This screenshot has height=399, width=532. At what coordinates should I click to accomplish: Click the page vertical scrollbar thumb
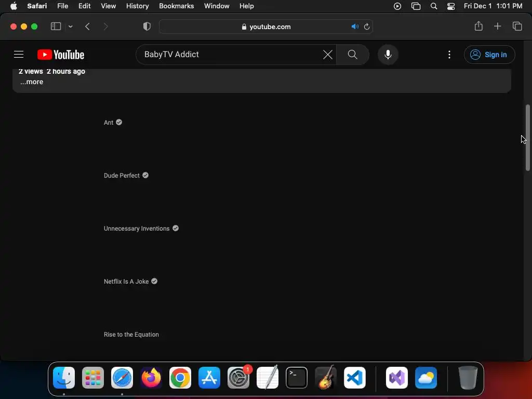528,137
